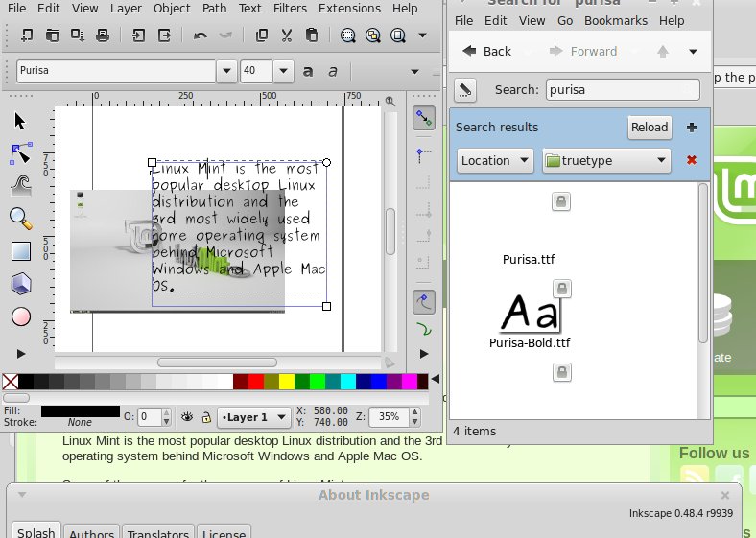Pick the red color swatch in palette
The height and width of the screenshot is (538, 756).
255,383
